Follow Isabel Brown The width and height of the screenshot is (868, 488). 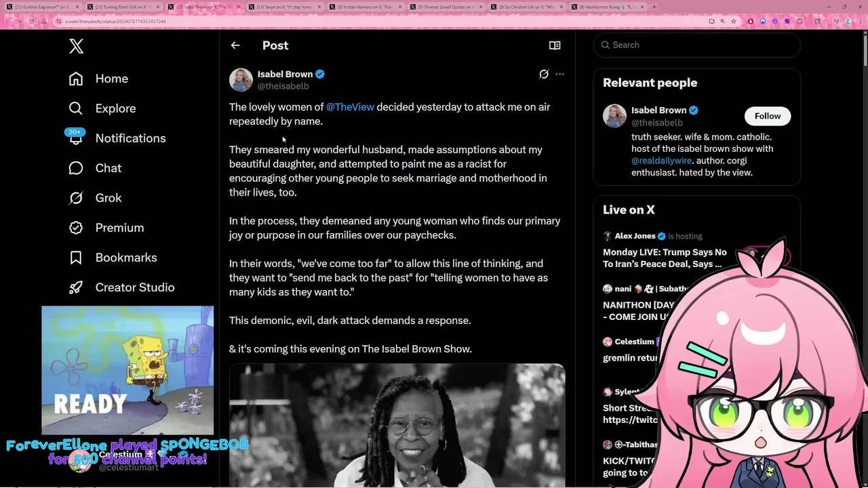pyautogui.click(x=768, y=116)
